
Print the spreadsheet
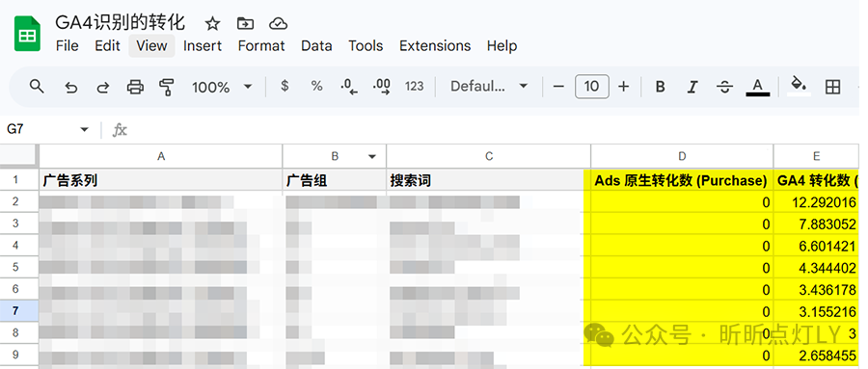click(x=135, y=87)
